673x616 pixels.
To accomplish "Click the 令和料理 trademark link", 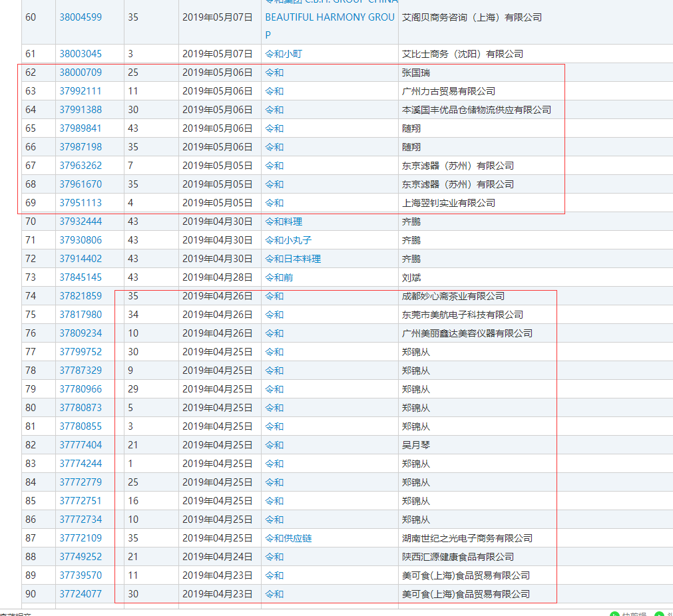I will coord(283,222).
